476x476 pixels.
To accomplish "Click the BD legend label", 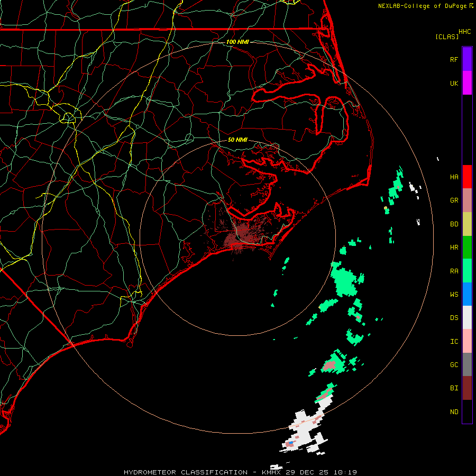I will click(454, 224).
